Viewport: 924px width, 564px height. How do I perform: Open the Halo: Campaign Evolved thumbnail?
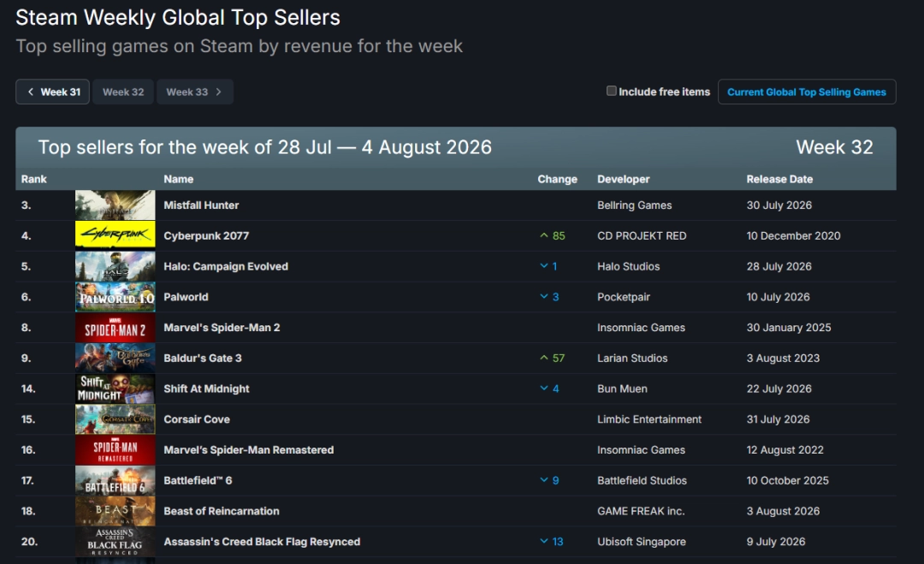(115, 266)
